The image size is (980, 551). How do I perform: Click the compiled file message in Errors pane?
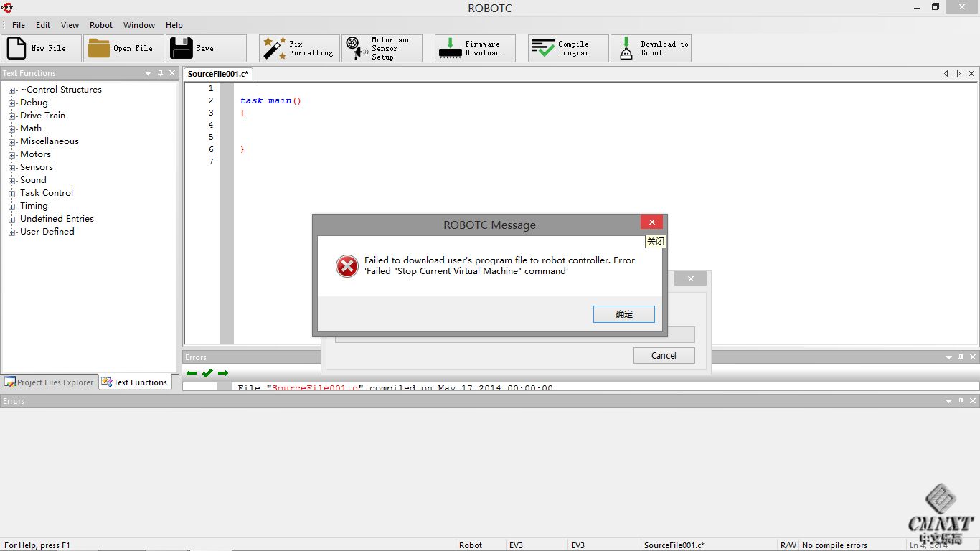395,388
